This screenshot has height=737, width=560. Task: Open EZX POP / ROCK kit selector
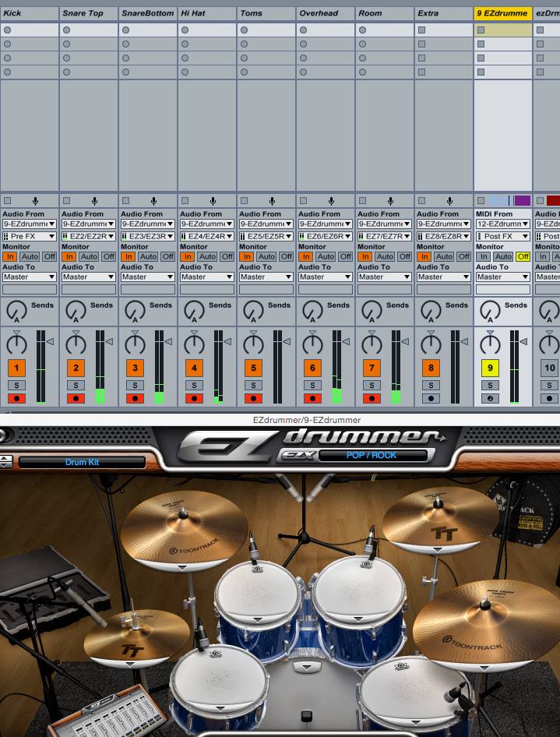[x=373, y=455]
